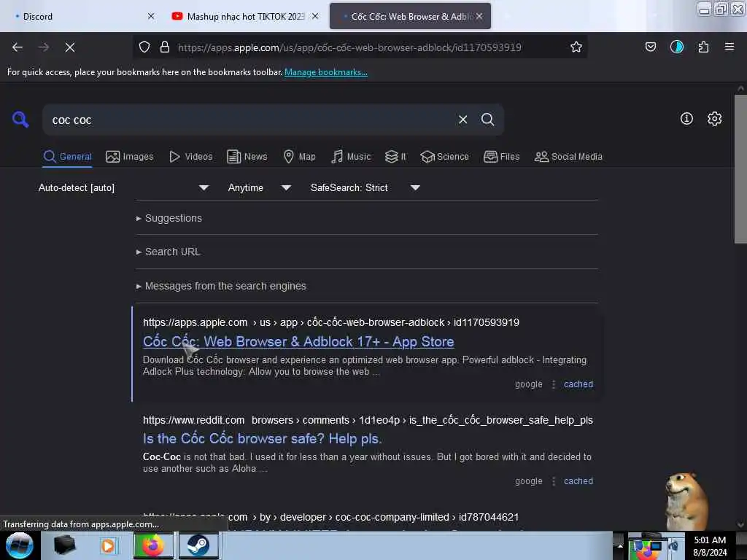The width and height of the screenshot is (747, 560).
Task: Click the apps.apple.com result URL
Action: tap(331, 322)
